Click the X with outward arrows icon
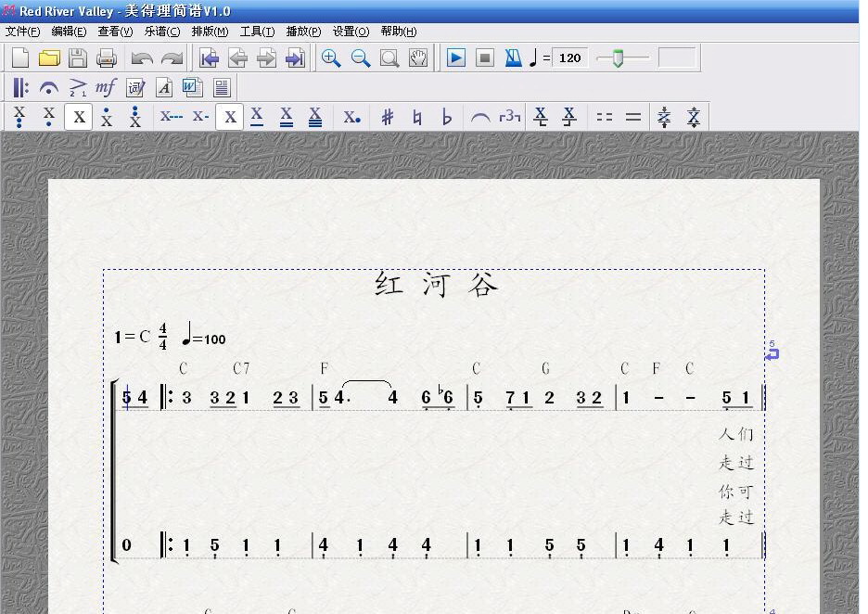868x614 pixels. tap(693, 117)
